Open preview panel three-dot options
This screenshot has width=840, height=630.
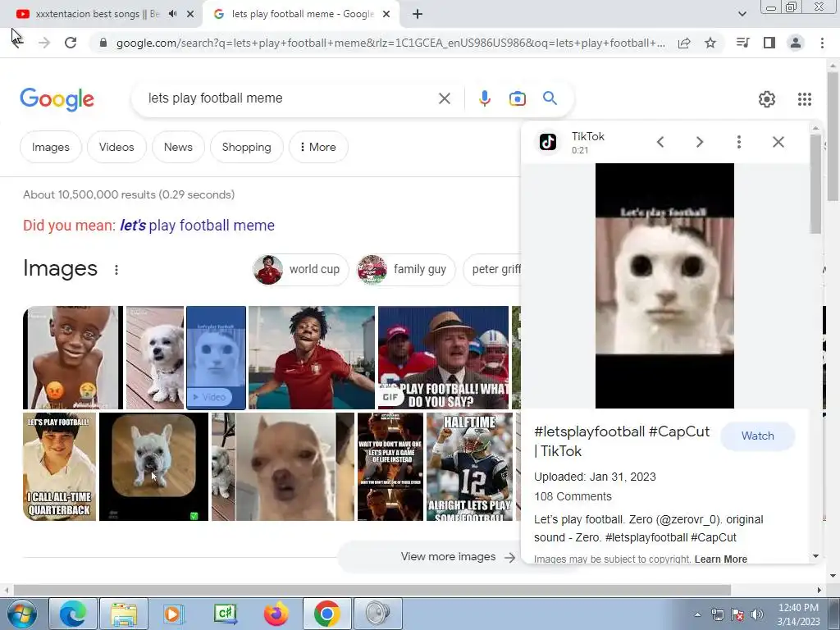pyautogui.click(x=739, y=142)
